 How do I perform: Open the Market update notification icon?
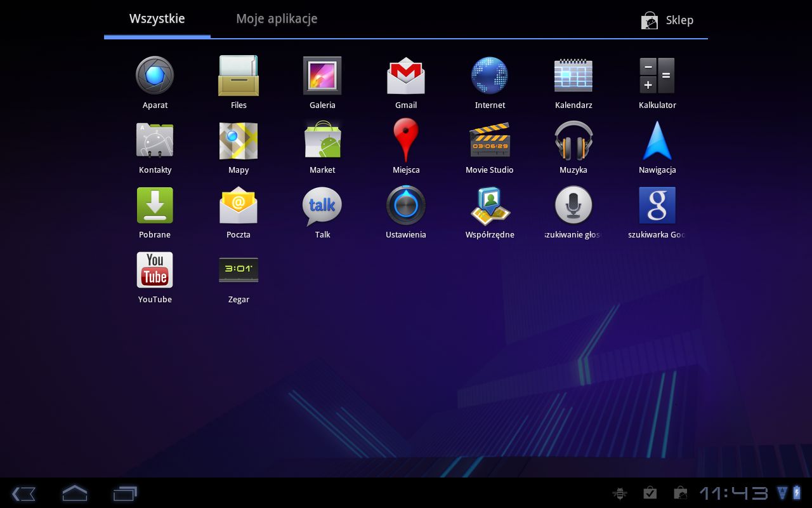click(680, 493)
